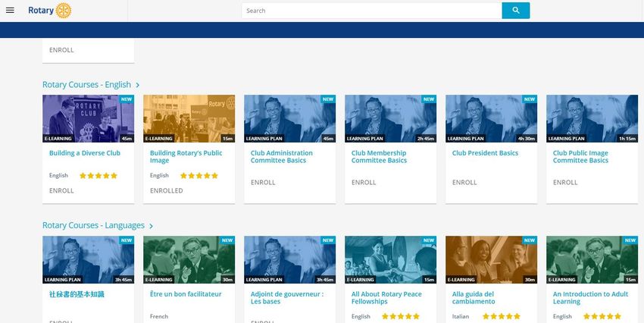This screenshot has width=644, height=323.
Task: Click star rating of All About Rotary Peace Fellowships
Action: tap(401, 316)
